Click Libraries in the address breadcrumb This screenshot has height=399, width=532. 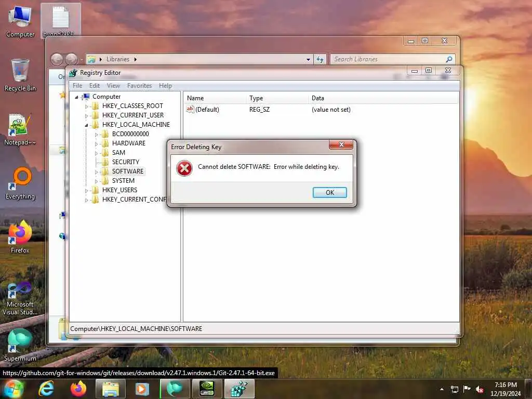coord(118,59)
